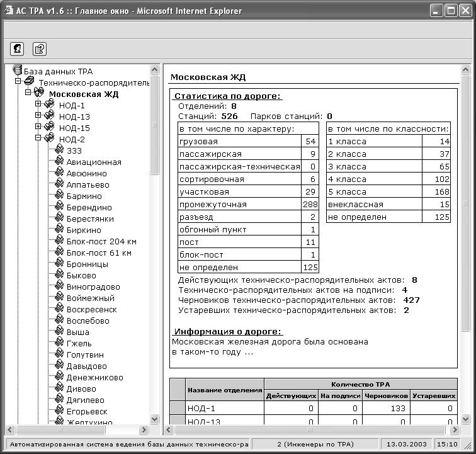
Task: Select Дивово station in the tree
Action: [81, 389]
